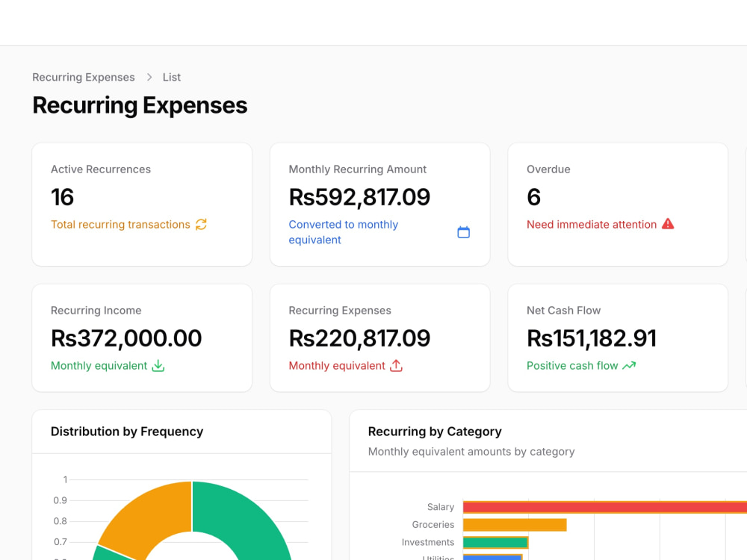Click the Active Recurrences card label
Screen dimensions: 747x560
coord(101,169)
